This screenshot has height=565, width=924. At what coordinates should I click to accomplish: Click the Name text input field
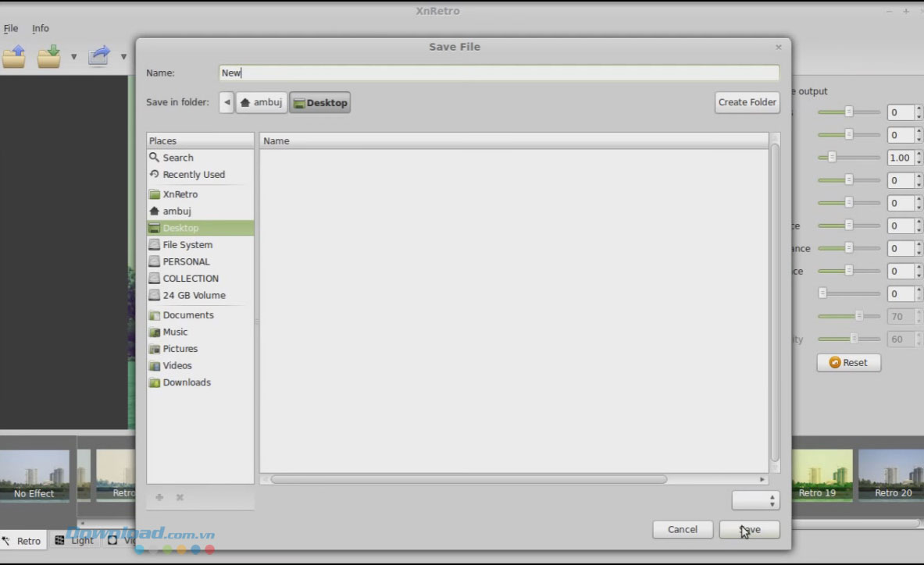498,73
